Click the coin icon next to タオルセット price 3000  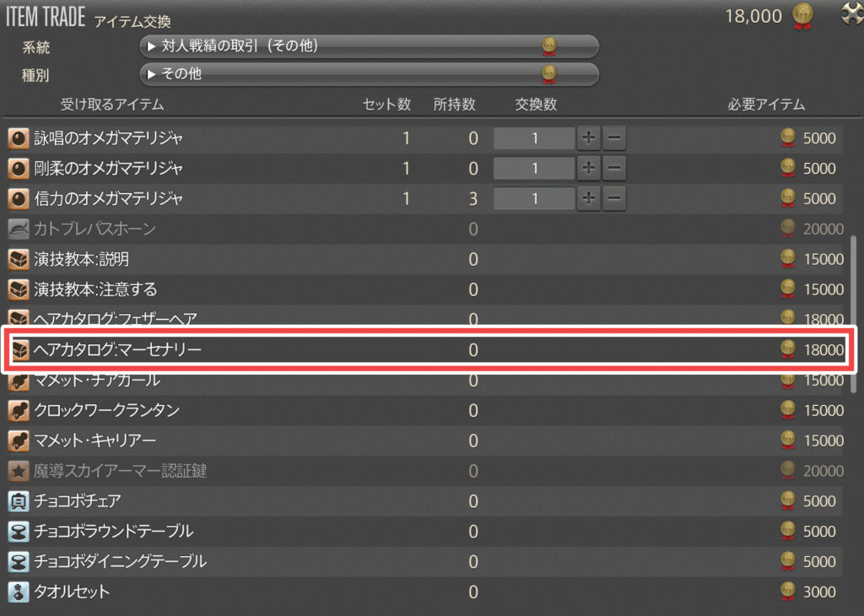click(786, 592)
